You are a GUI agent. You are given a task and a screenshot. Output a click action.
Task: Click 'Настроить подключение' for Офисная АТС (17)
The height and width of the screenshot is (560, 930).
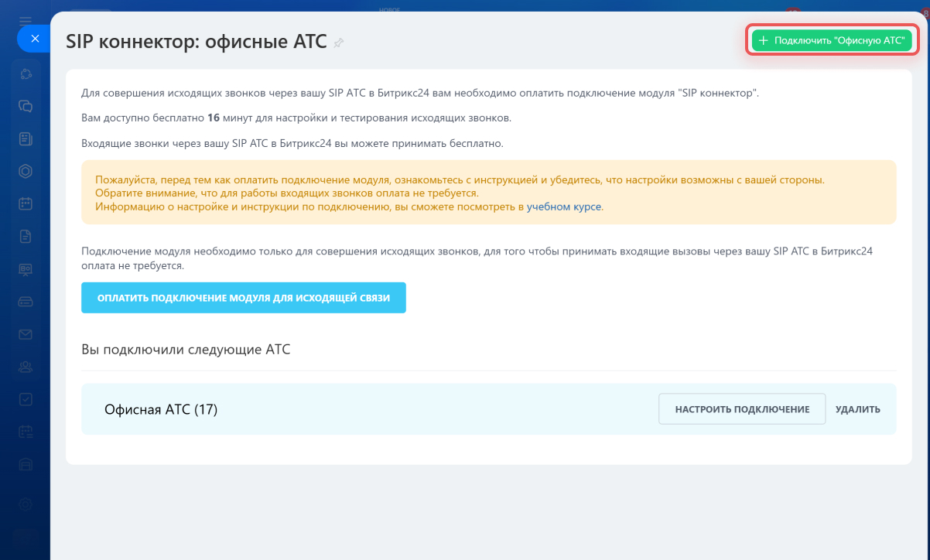click(741, 409)
